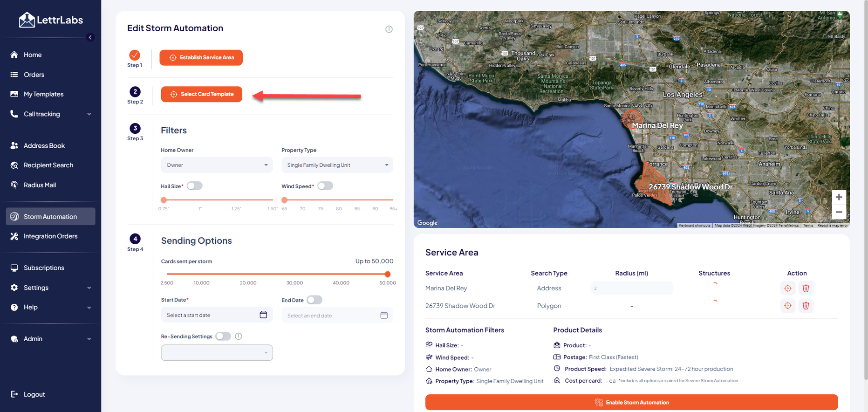Viewport: 868px width, 412px height.
Task: Expand the Call tracking submenu arrow
Action: (x=89, y=114)
